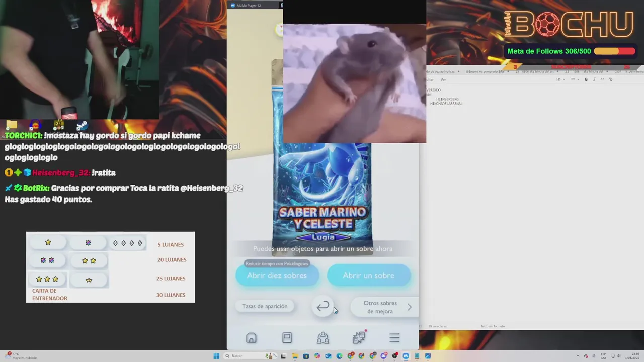Open the social hub icon in bottom bar

coord(323,338)
